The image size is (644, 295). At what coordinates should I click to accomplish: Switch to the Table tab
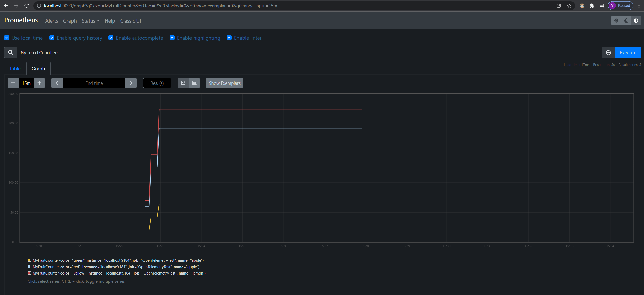(x=15, y=69)
